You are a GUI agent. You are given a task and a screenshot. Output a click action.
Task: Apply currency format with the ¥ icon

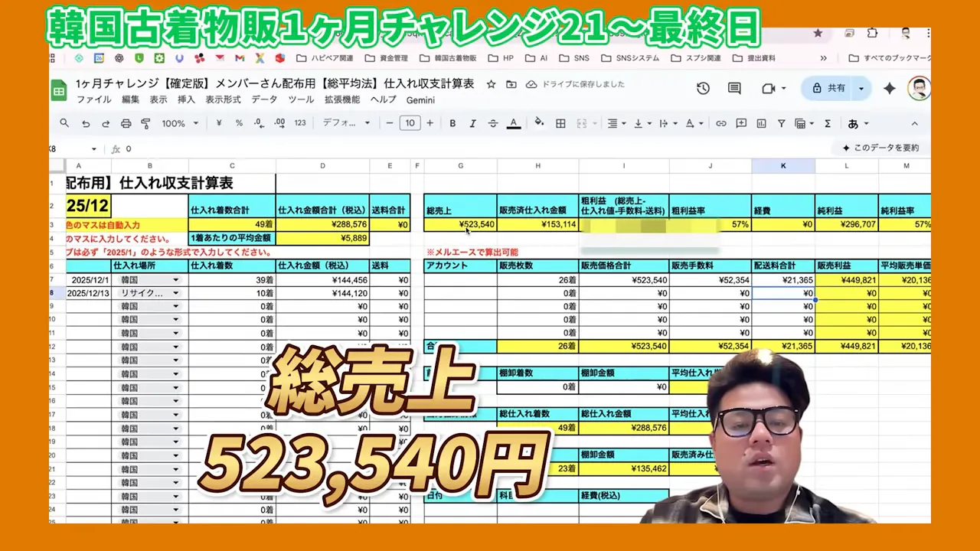(219, 123)
